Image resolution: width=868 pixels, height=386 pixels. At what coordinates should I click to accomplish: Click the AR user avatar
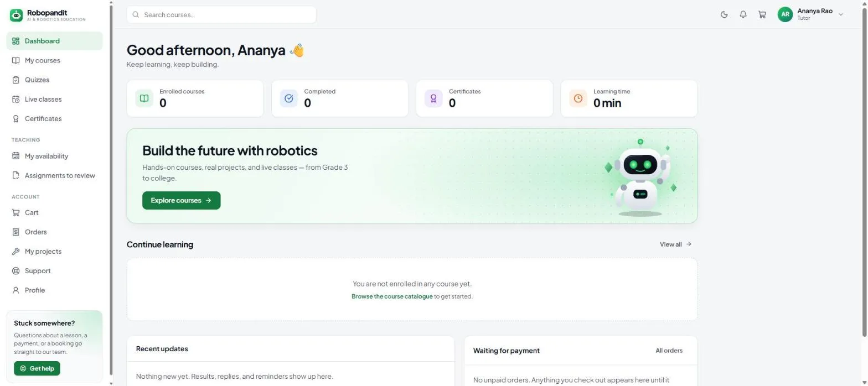tap(785, 15)
